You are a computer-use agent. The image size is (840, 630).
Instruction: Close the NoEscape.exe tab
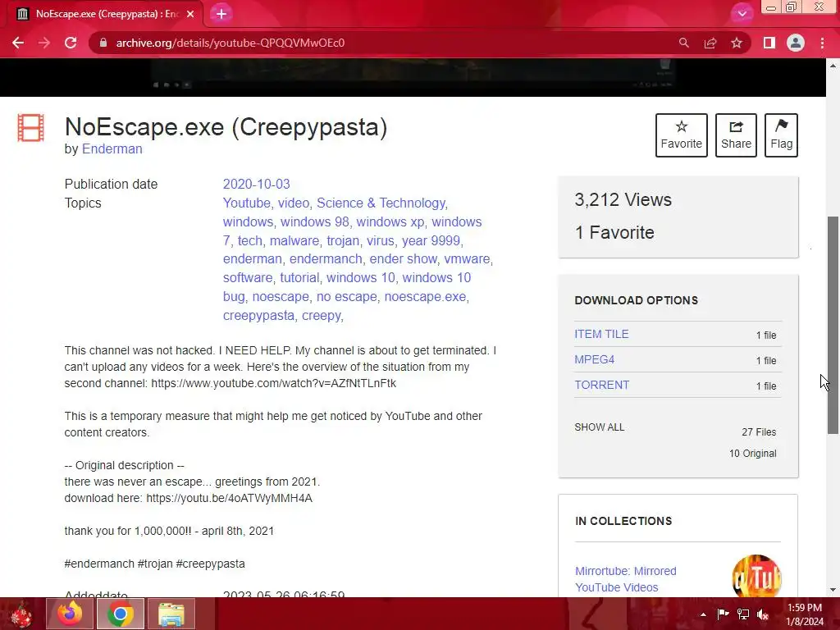[x=190, y=14]
